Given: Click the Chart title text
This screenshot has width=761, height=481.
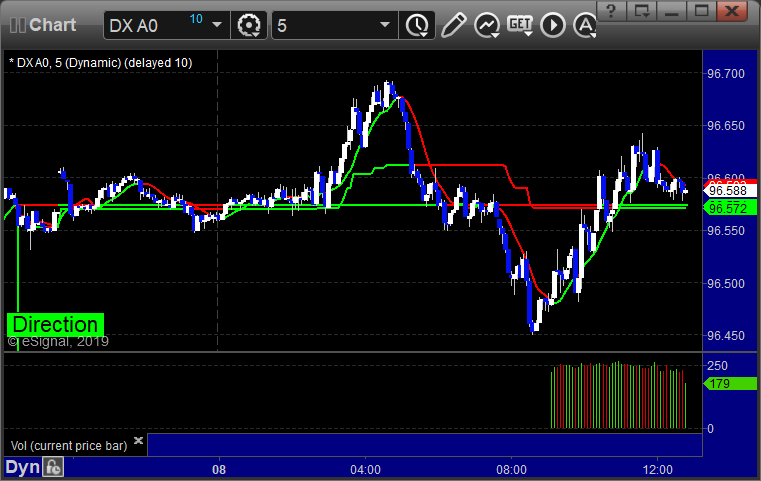Looking at the screenshot, I should (52, 25).
